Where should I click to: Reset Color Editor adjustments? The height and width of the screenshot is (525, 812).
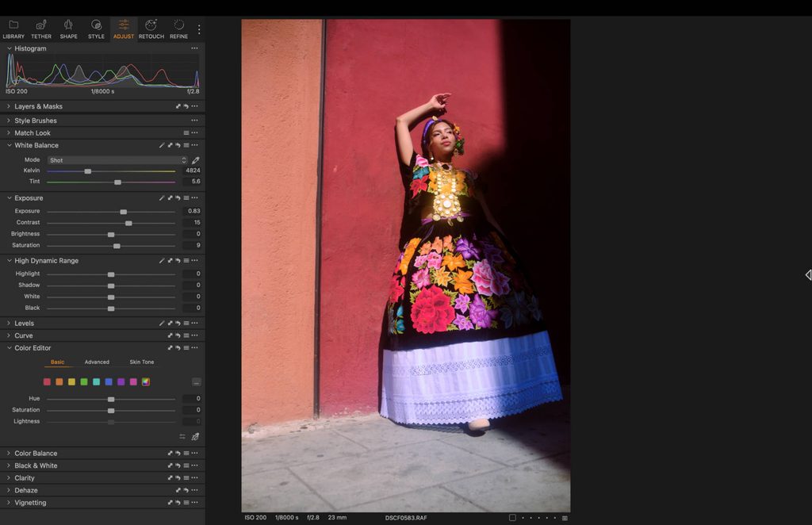[178, 348]
